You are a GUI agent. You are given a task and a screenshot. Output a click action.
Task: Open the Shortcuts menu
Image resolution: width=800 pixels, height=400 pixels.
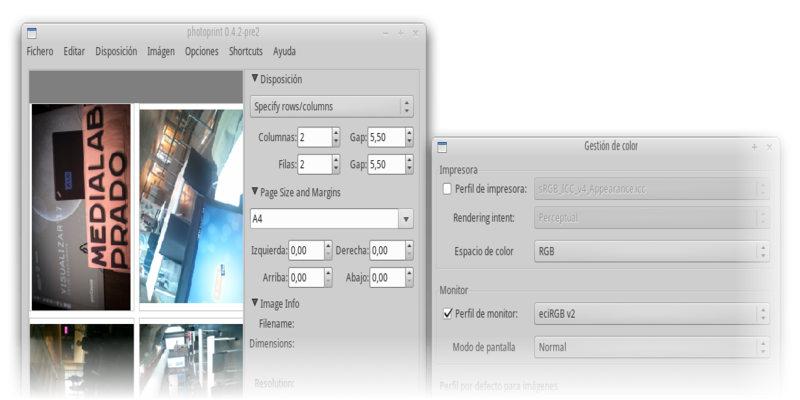pyautogui.click(x=246, y=51)
